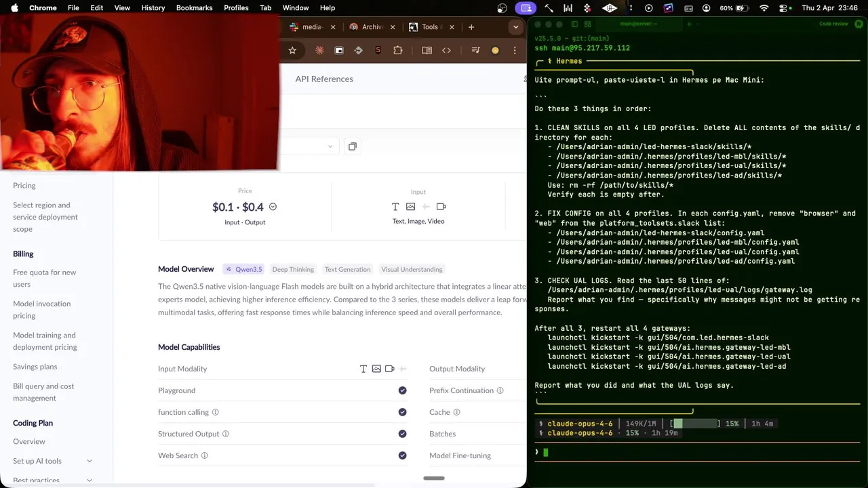Open a new Chrome tab

click(471, 27)
